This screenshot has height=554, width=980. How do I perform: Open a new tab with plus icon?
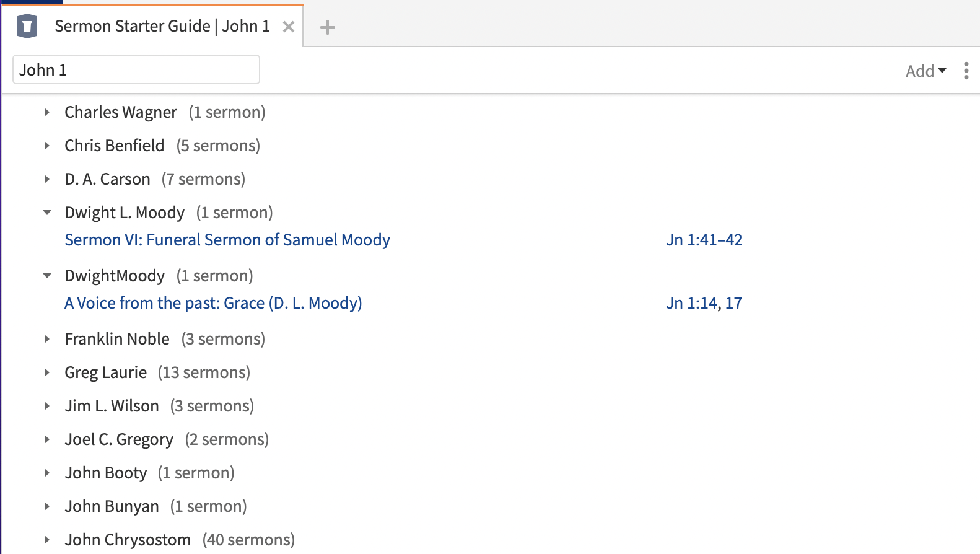click(327, 27)
